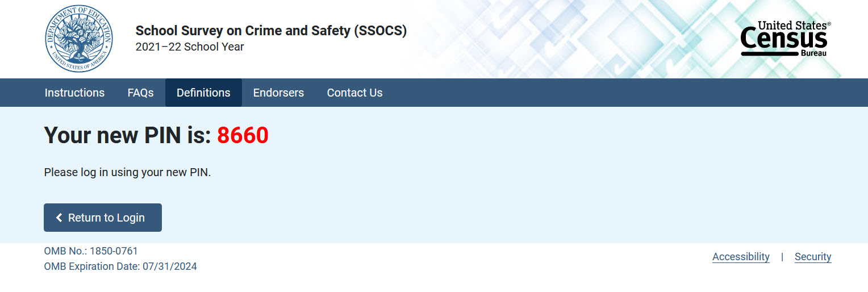This screenshot has width=868, height=292.
Task: Click the 2021–22 School Year subtitle
Action: pyautogui.click(x=190, y=47)
